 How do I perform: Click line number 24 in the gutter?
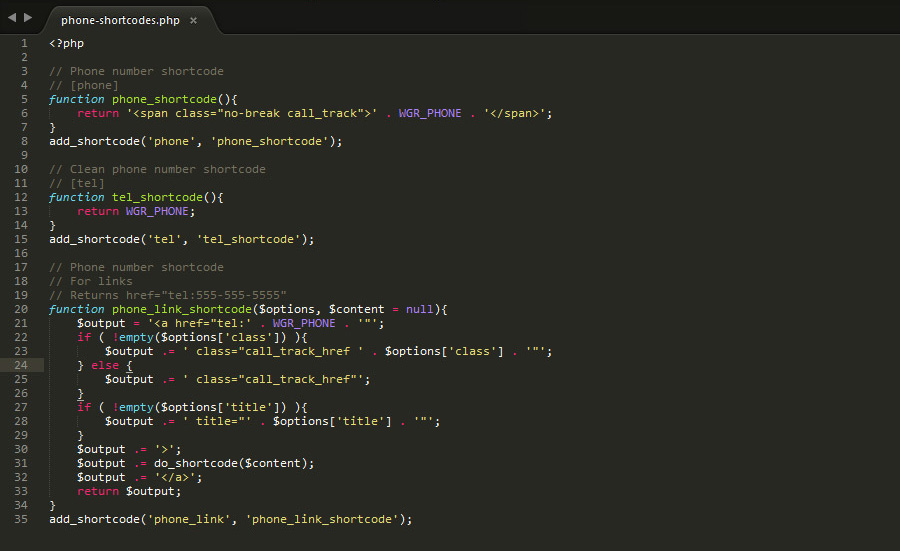pos(20,365)
